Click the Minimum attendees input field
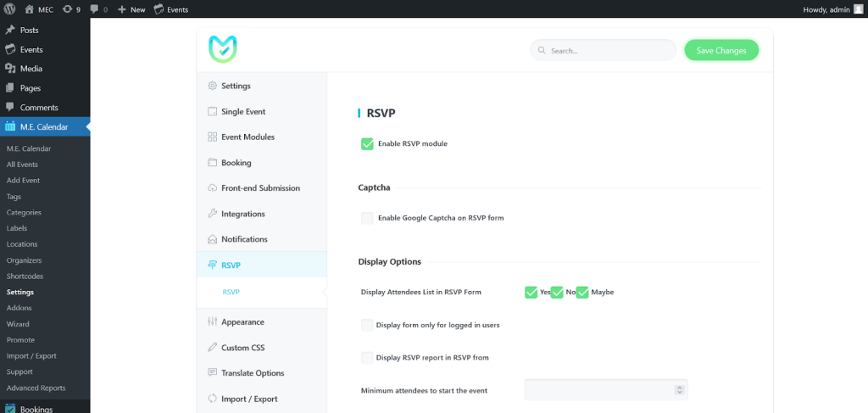The width and height of the screenshot is (868, 413). pos(606,390)
